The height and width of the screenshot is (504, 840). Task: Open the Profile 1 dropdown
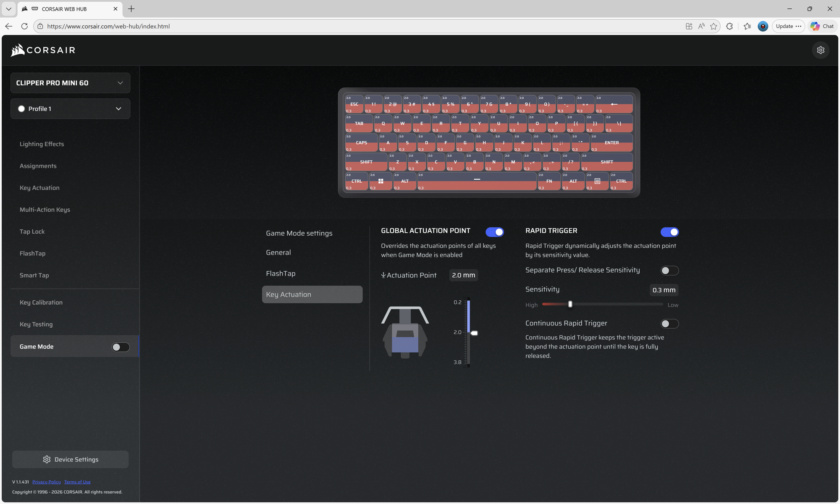(x=70, y=109)
